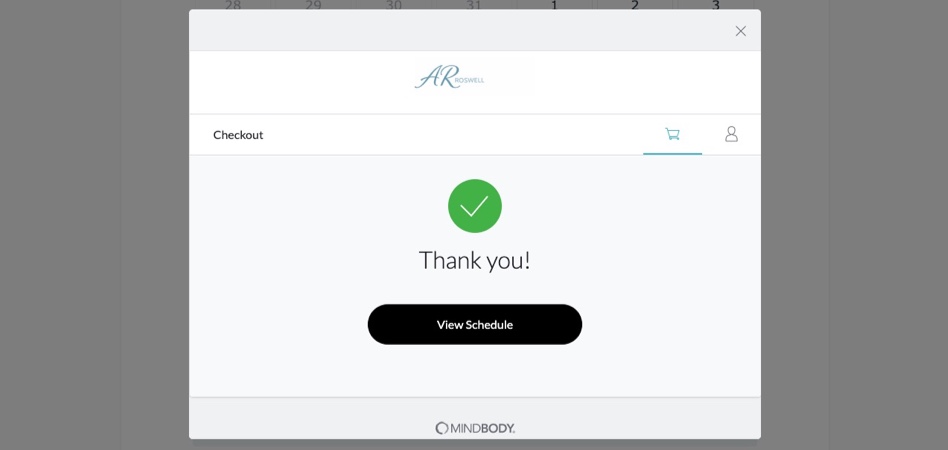The image size is (948, 450).
Task: Select calendar day 3 behind dialog
Action: click(715, 5)
